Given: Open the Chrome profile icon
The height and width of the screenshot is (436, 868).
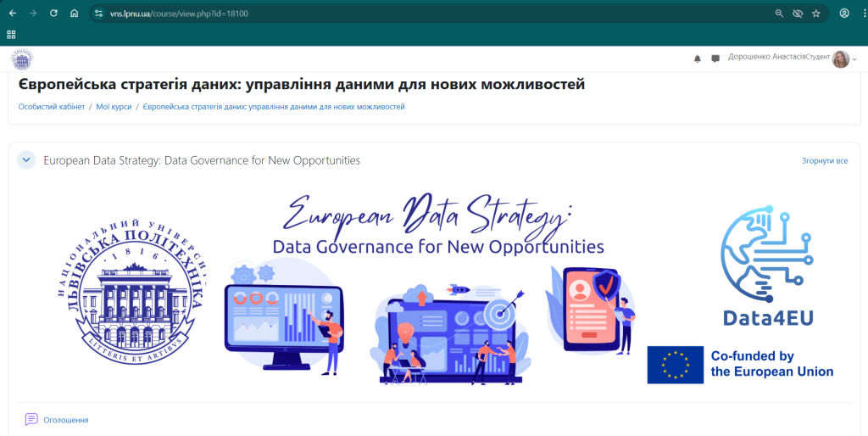Looking at the screenshot, I should [x=844, y=14].
